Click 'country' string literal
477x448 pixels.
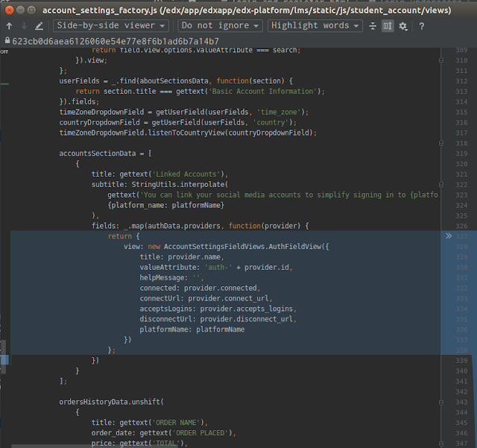271,122
